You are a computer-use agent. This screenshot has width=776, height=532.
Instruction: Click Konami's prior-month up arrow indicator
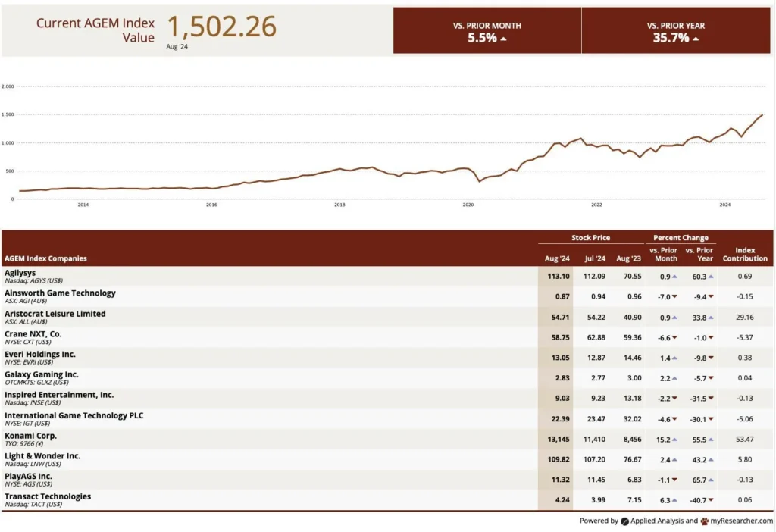pos(674,440)
